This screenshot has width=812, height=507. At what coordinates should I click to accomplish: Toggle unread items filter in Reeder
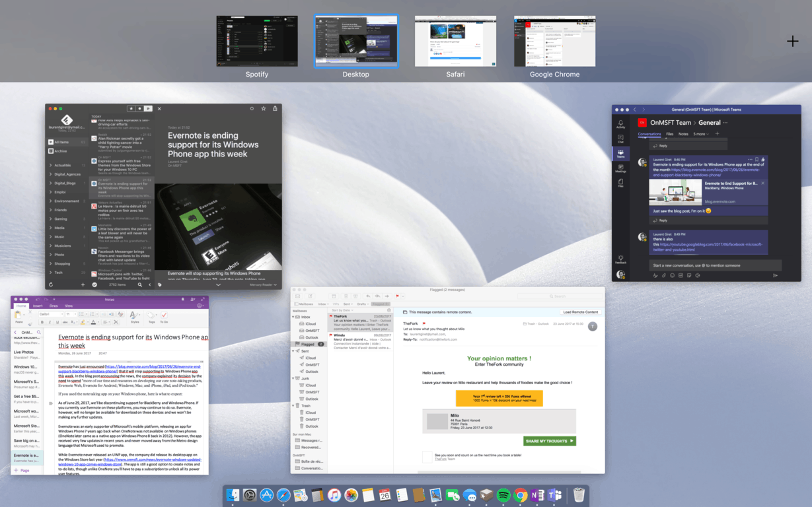point(139,108)
